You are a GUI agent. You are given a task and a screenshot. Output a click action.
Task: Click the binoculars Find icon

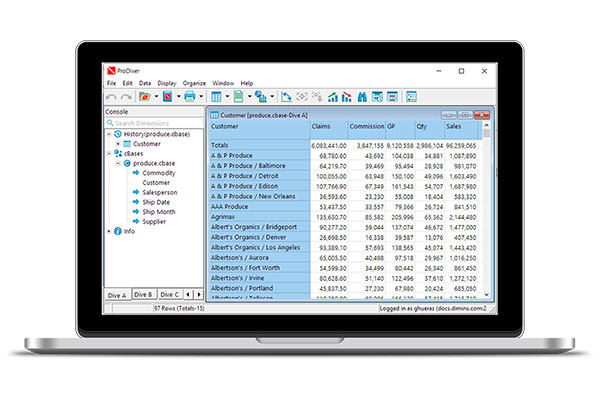[362, 97]
